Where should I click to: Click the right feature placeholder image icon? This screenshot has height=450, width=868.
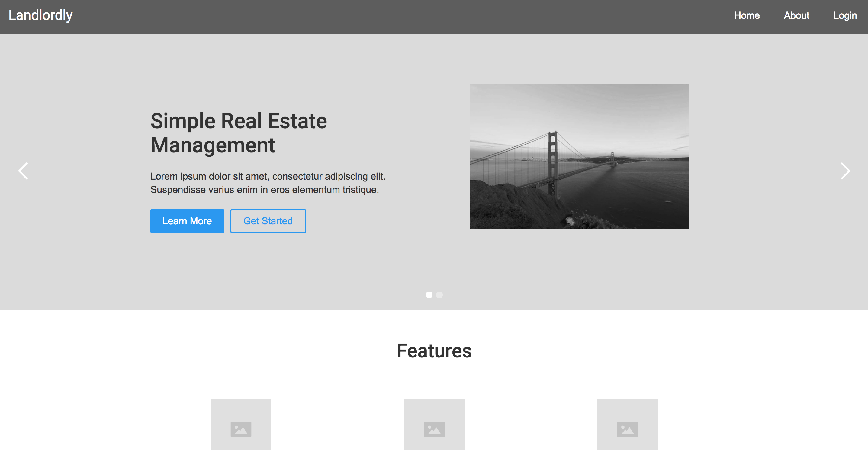click(627, 429)
